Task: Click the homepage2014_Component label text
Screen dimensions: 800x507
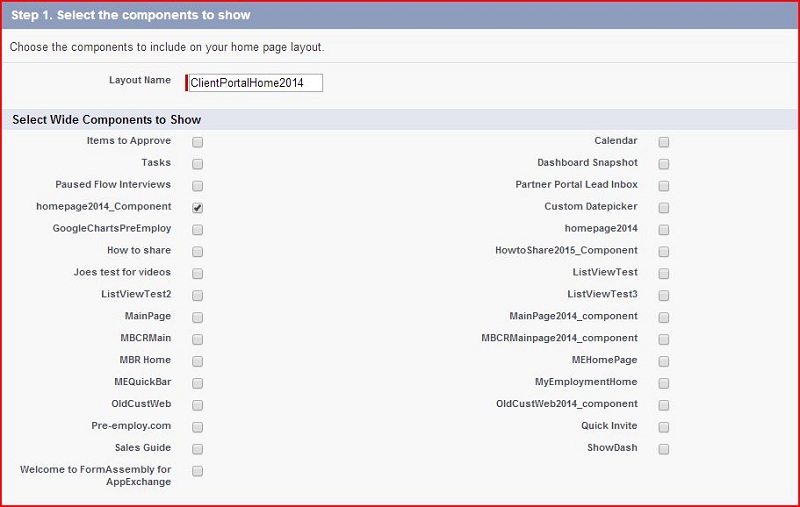Action: (x=104, y=207)
